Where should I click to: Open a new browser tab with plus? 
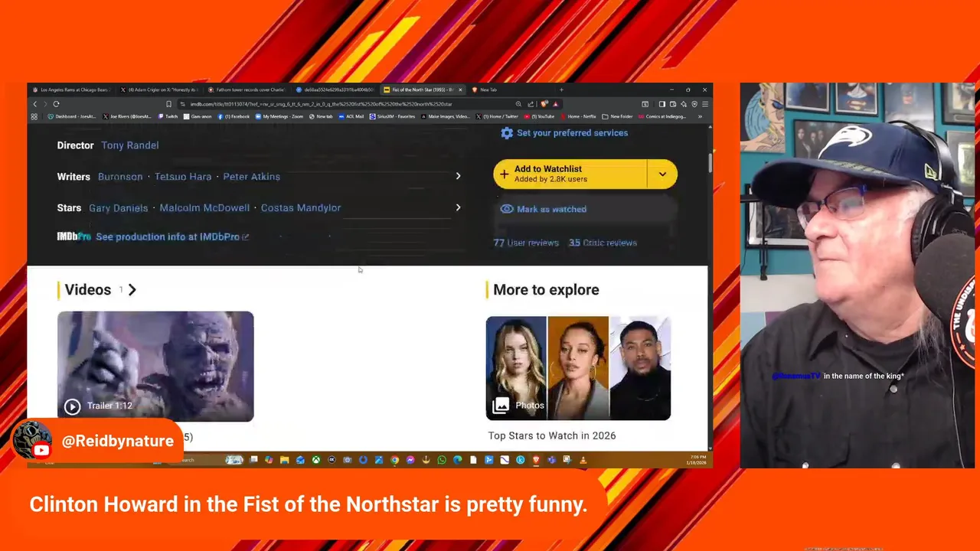(x=561, y=90)
